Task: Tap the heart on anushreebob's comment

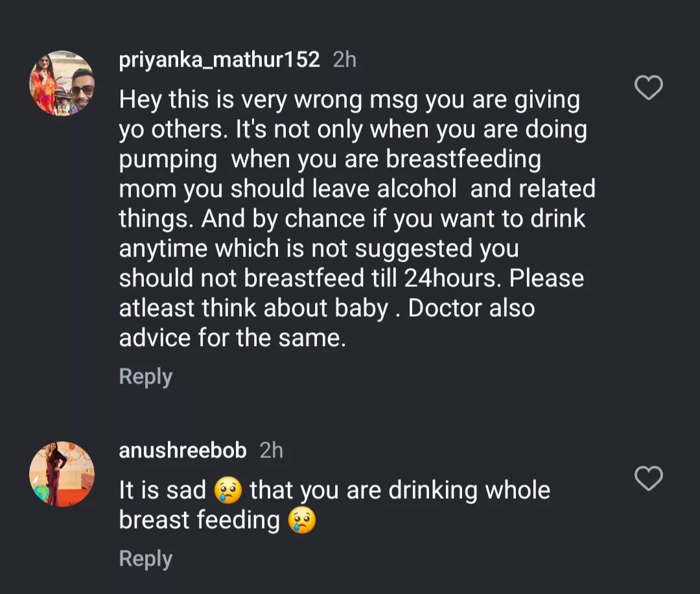Action: pos(648,478)
